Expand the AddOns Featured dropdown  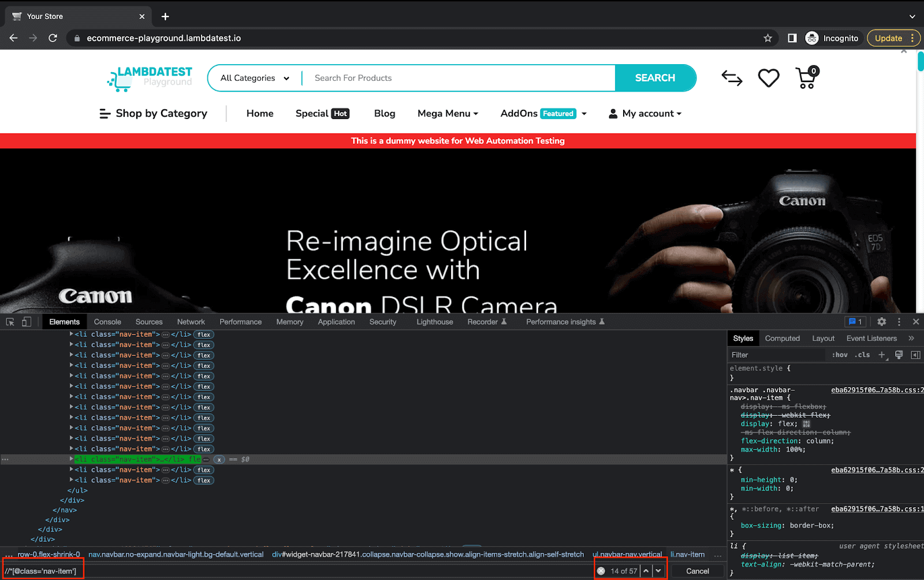click(x=543, y=113)
